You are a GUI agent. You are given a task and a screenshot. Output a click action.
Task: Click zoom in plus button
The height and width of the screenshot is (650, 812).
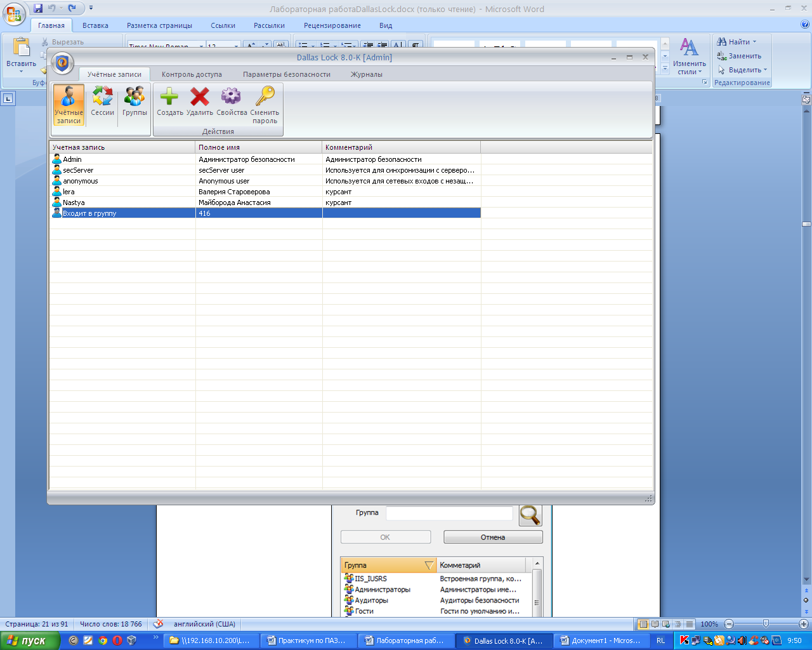[803, 624]
